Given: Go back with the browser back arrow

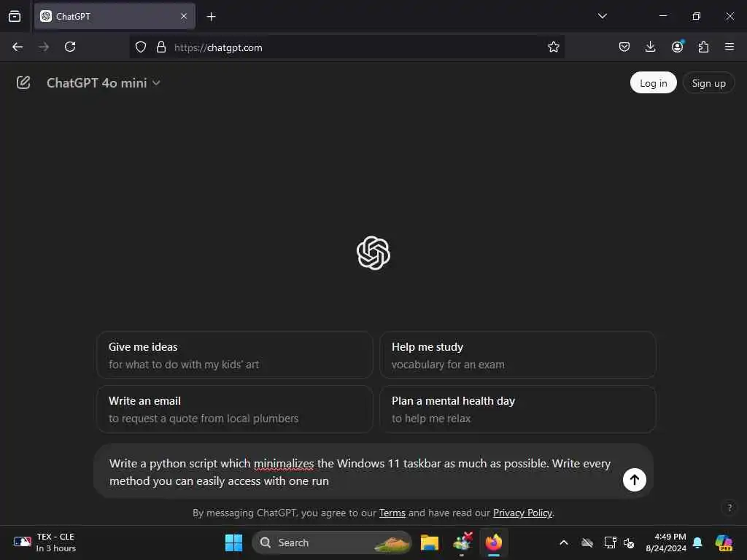Looking at the screenshot, I should 18,47.
